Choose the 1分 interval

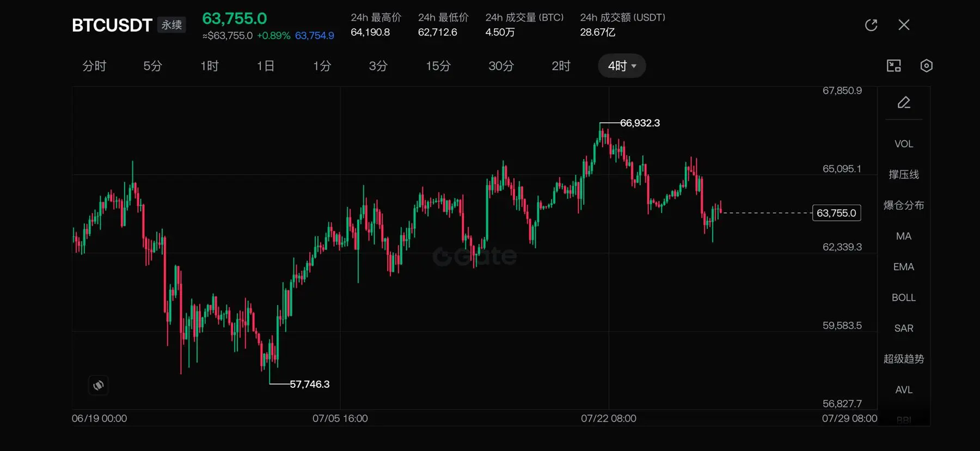click(x=322, y=66)
